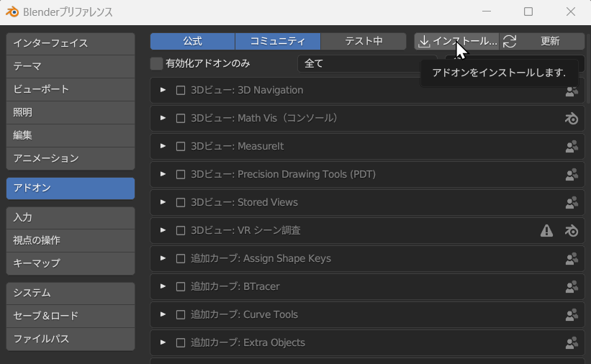Expand the Assign Shape Keys details

click(x=163, y=258)
